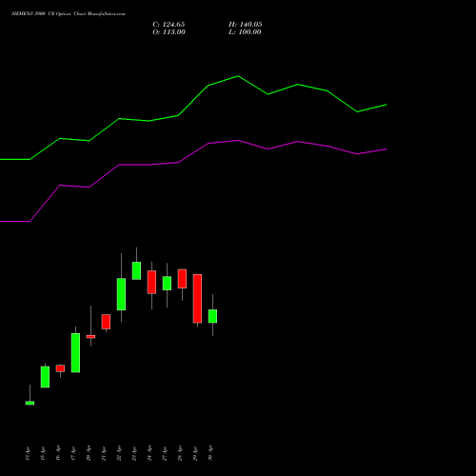This screenshot has height=476, width=476.
Task: Click the 29 Apr large red candlestick
Action: pos(197,299)
